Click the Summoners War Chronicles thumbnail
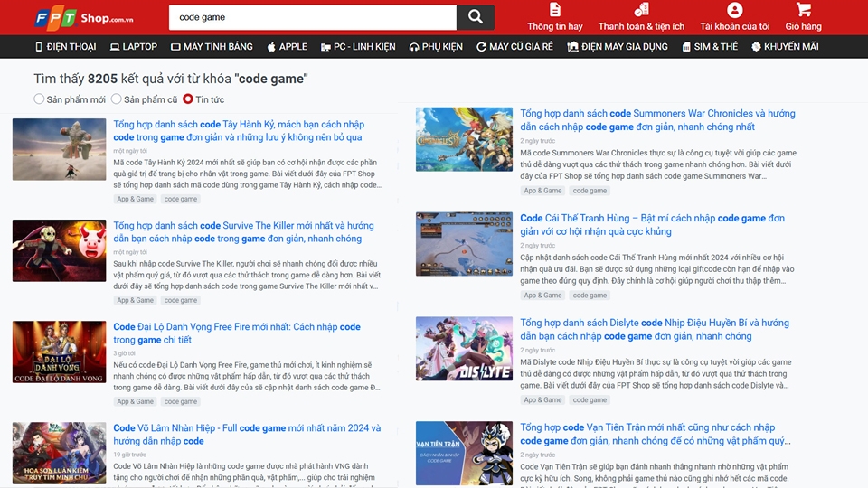Viewport: 868px width, 488px height. pos(464,139)
